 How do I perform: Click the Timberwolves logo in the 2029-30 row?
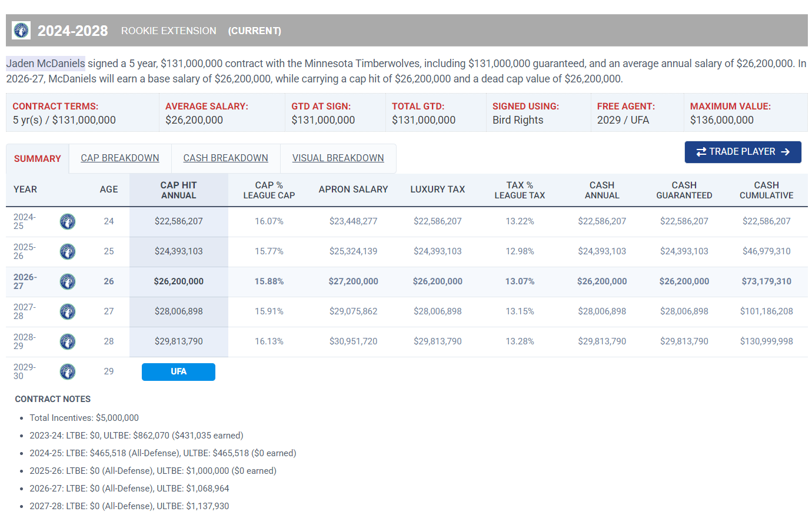[68, 371]
